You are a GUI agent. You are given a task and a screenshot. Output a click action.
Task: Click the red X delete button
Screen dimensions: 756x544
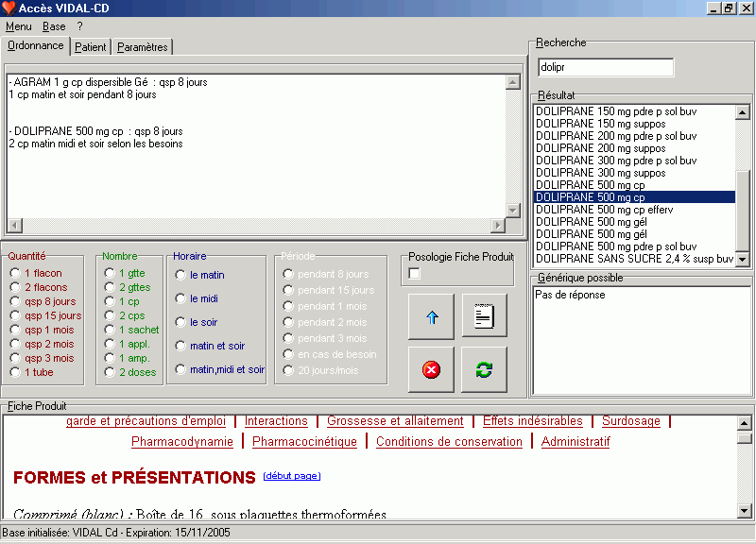[x=431, y=369]
